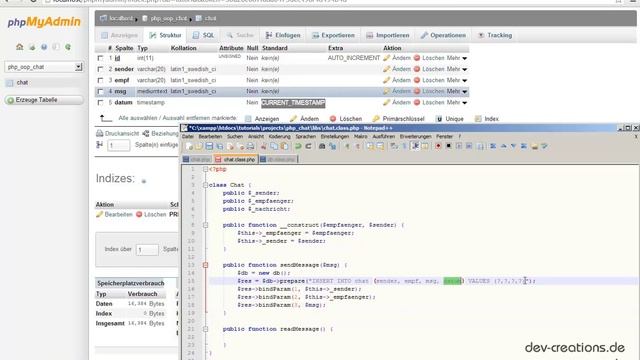Click the red Löschen icon for the datum row

coord(417,102)
